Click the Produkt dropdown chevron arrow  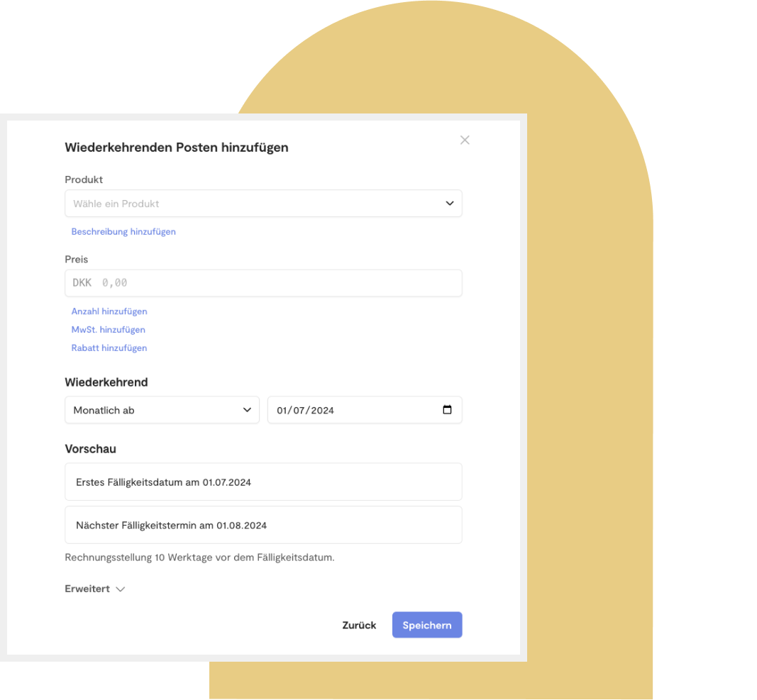tap(450, 204)
